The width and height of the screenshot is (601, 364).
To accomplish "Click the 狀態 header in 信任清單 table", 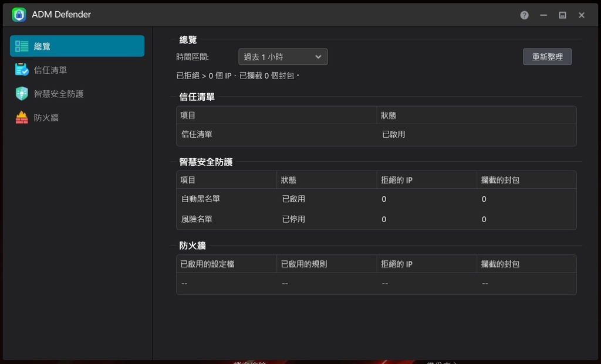I will point(389,115).
